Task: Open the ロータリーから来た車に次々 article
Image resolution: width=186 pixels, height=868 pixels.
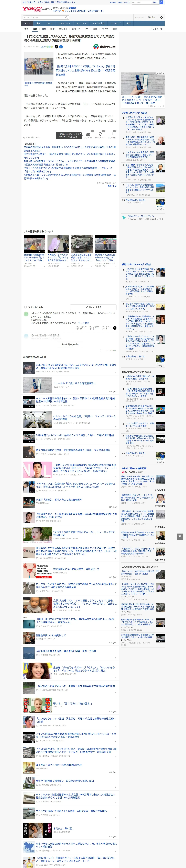Action: tap(76, 586)
